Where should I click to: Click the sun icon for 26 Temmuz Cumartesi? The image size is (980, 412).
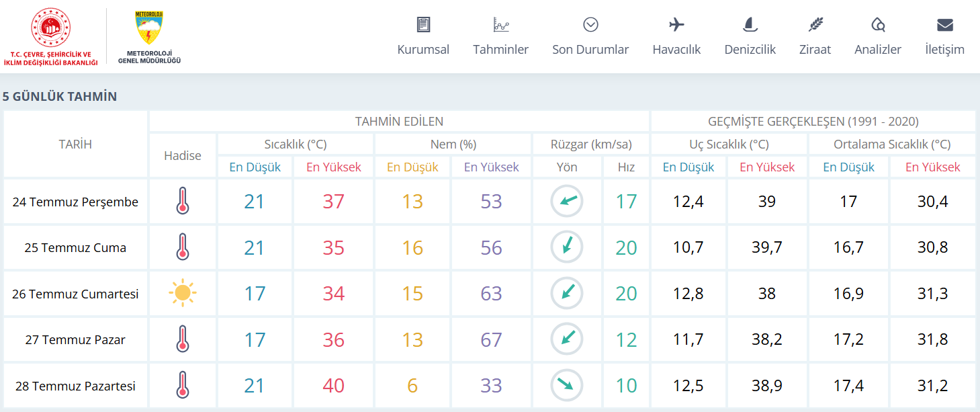183,294
